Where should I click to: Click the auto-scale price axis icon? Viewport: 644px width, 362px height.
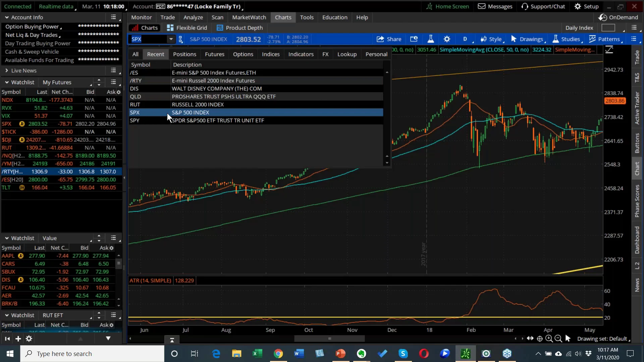pos(609,50)
